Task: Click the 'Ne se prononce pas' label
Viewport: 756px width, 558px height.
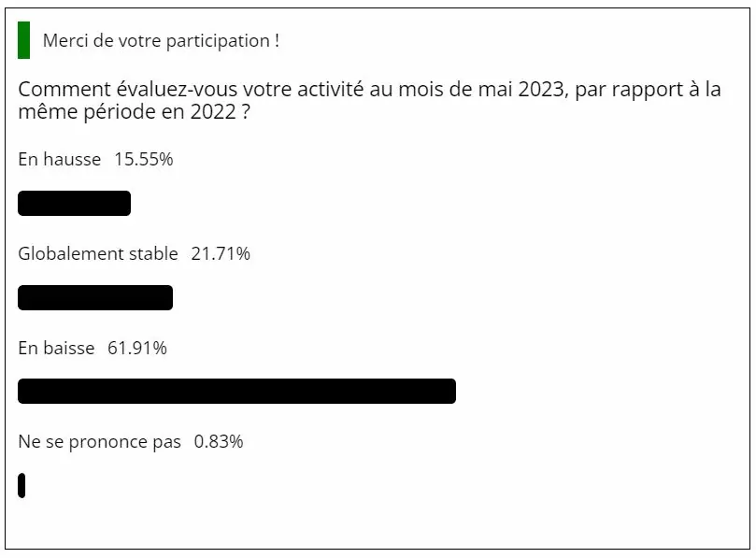Action: pyautogui.click(x=99, y=442)
